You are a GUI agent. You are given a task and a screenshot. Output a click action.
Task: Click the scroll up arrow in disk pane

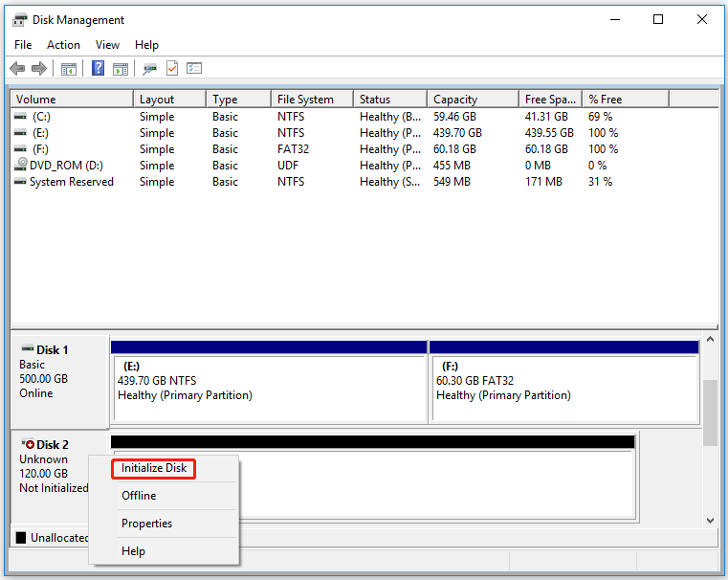(x=710, y=340)
